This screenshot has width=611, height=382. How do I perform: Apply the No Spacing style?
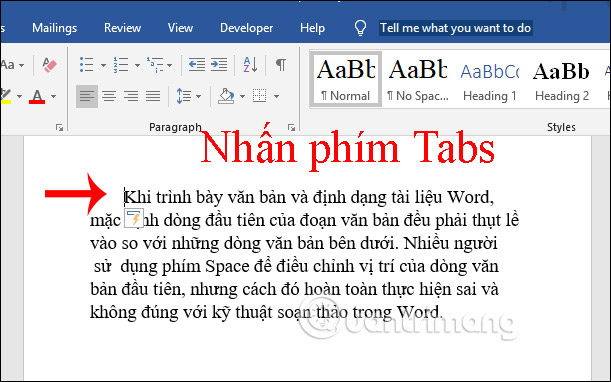point(417,80)
